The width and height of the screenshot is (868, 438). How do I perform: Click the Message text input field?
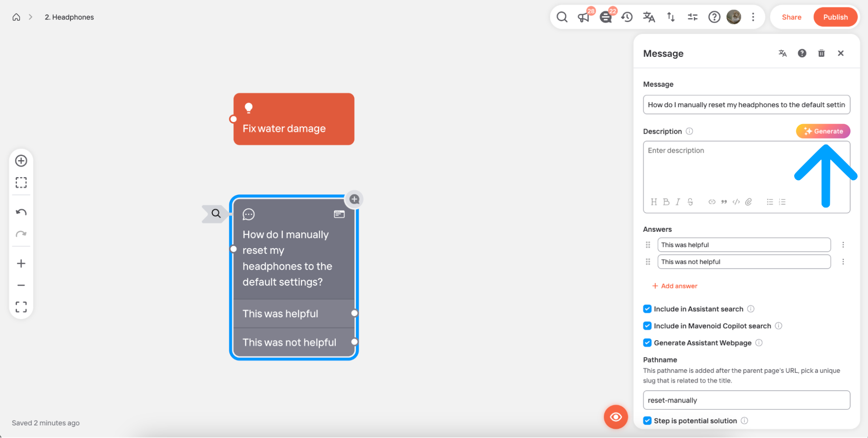746,105
